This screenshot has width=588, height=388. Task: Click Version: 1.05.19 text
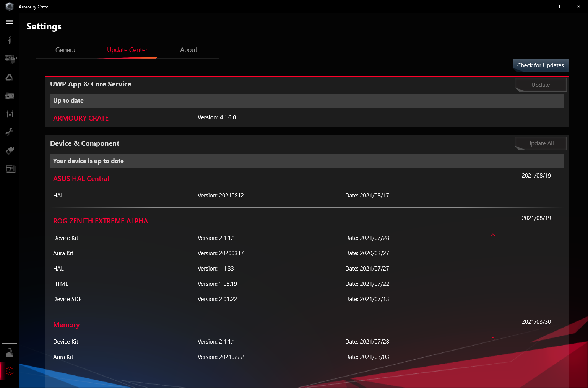[217, 284]
